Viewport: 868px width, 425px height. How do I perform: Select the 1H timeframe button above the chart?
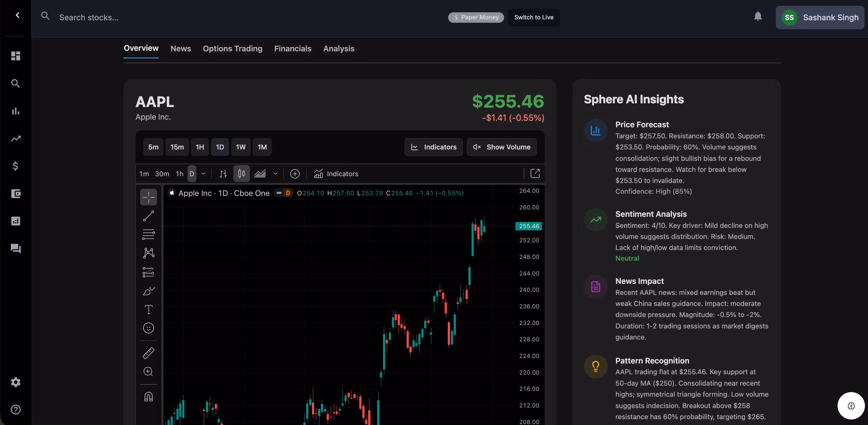click(x=200, y=147)
